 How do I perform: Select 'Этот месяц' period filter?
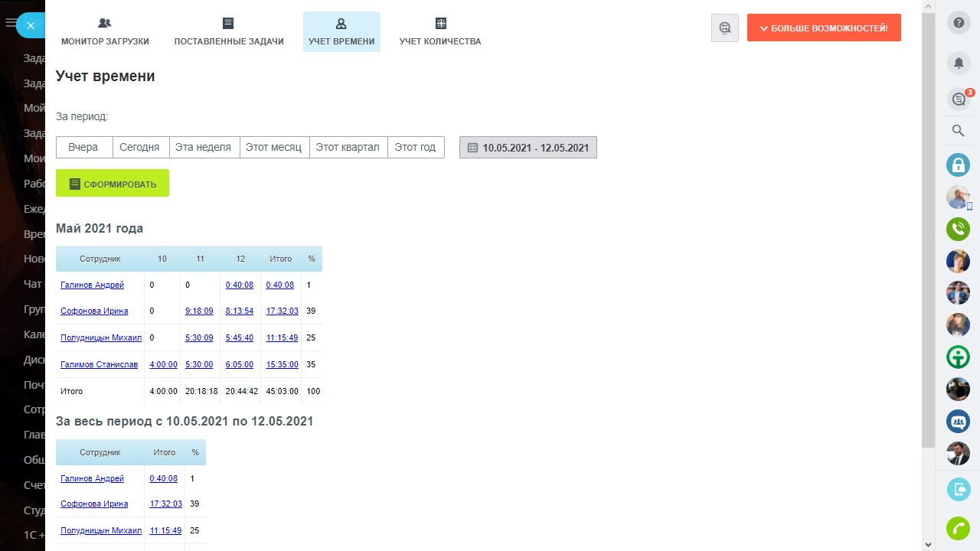tap(275, 148)
